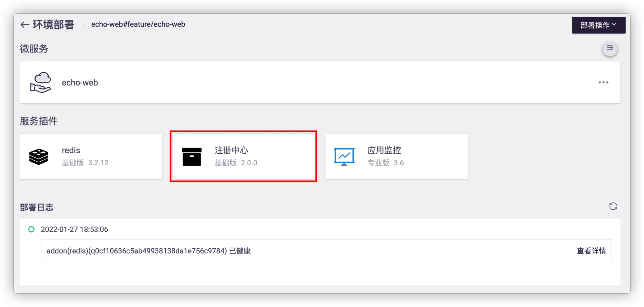Click the redis stack icon

pos(39,157)
